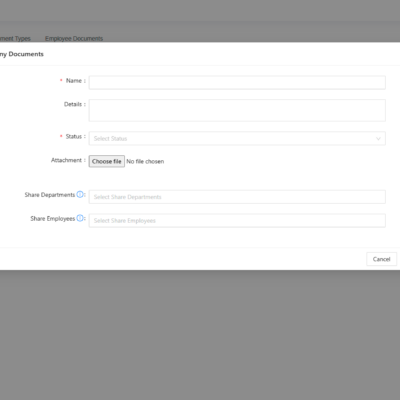Screen dimensions: 400x400
Task: Open the Select Share Departments dropdown
Action: pos(237,197)
